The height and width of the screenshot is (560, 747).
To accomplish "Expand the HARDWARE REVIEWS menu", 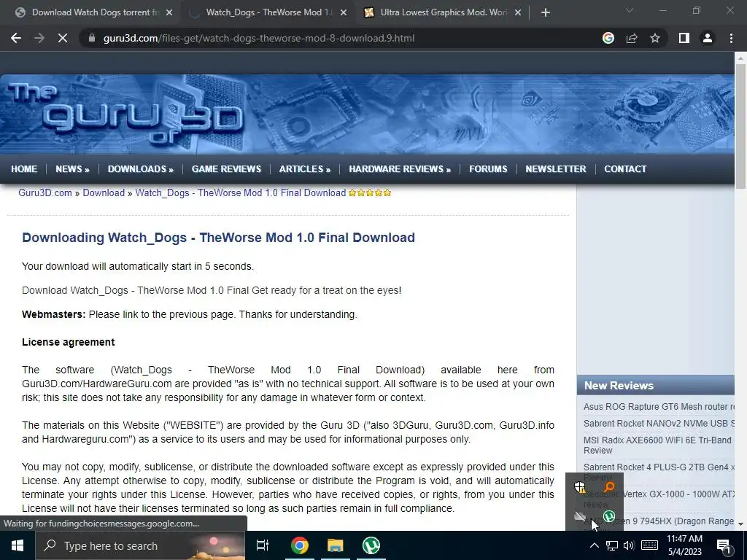I will pos(400,169).
